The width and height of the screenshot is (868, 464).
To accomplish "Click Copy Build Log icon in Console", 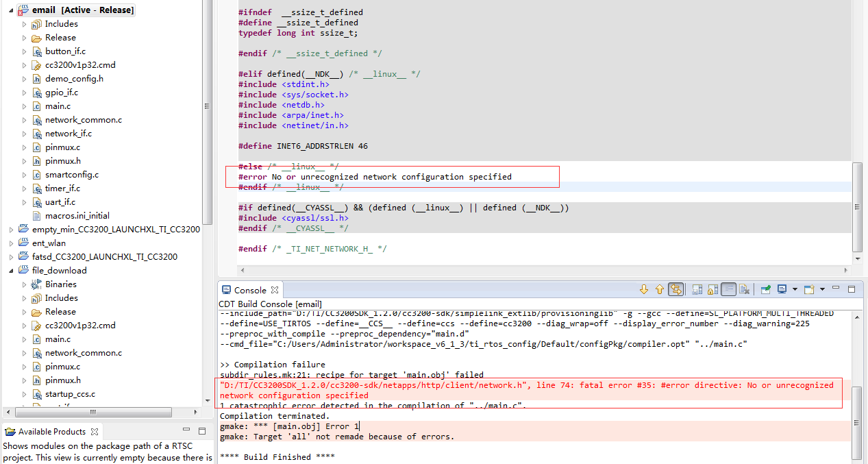I will pyautogui.click(x=697, y=289).
